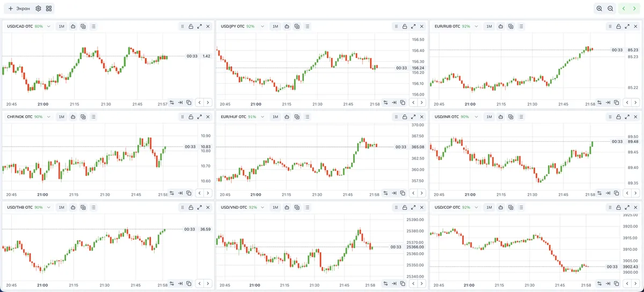
Task: Duplicate the EUR/RUB chart panel
Action: coord(510,26)
